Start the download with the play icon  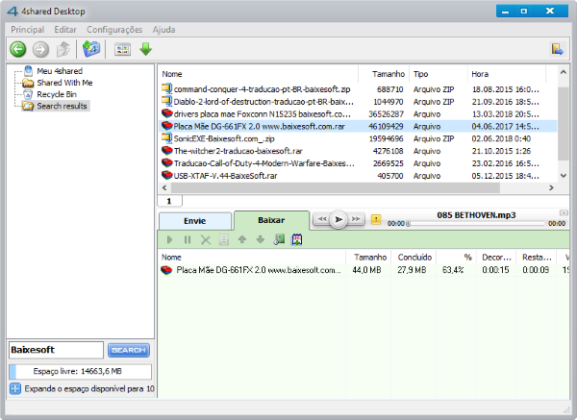pos(169,240)
